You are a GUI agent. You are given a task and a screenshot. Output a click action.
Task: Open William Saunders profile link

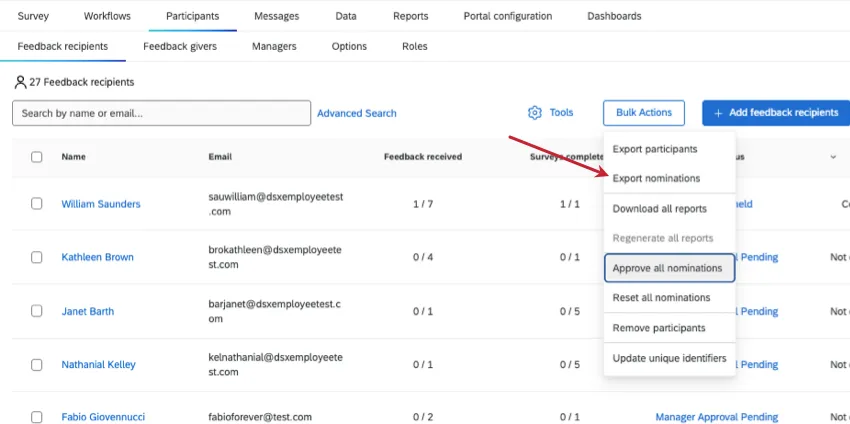(x=101, y=204)
